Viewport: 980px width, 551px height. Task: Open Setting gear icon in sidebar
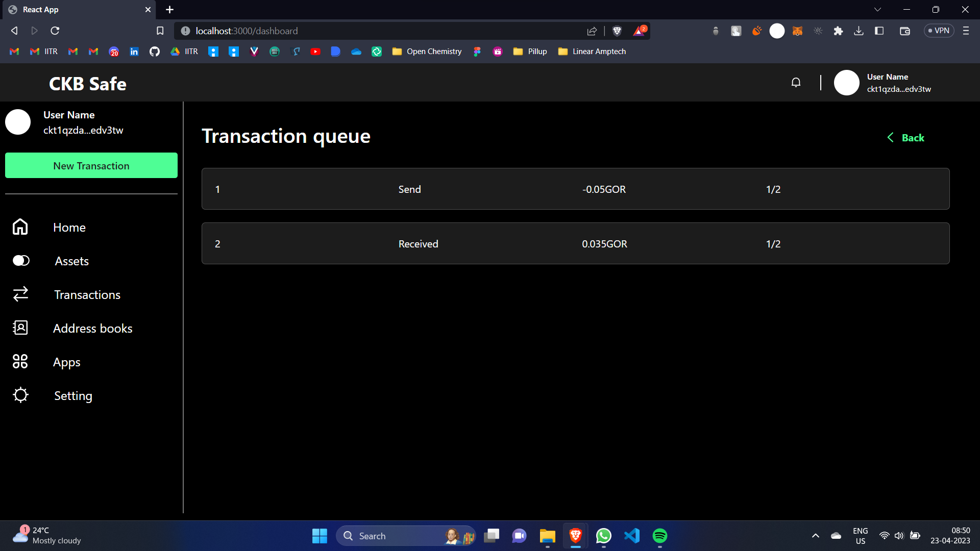pyautogui.click(x=20, y=395)
